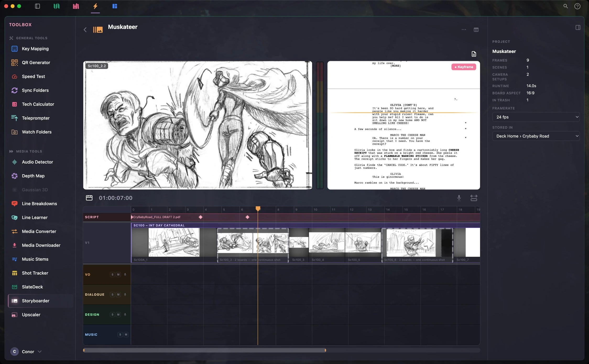Click the orange timeline playhead marker
The width and height of the screenshot is (589, 364).
[258, 209]
